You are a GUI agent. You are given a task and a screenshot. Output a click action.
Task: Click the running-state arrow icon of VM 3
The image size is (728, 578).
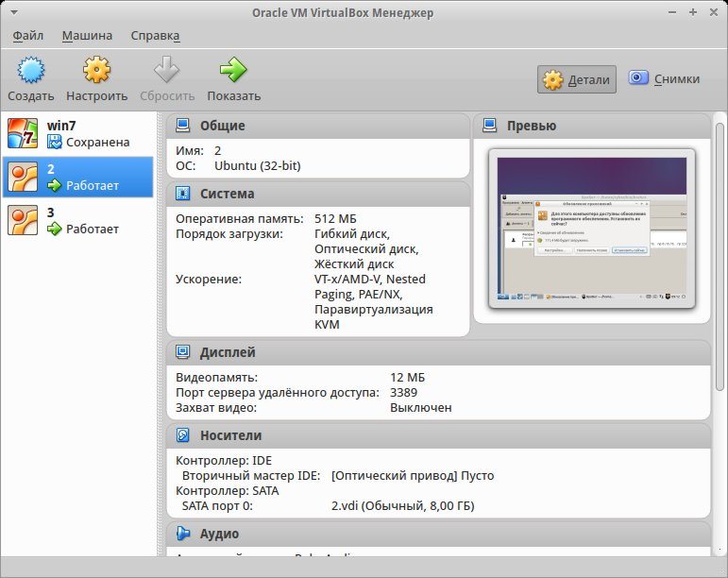click(x=55, y=229)
